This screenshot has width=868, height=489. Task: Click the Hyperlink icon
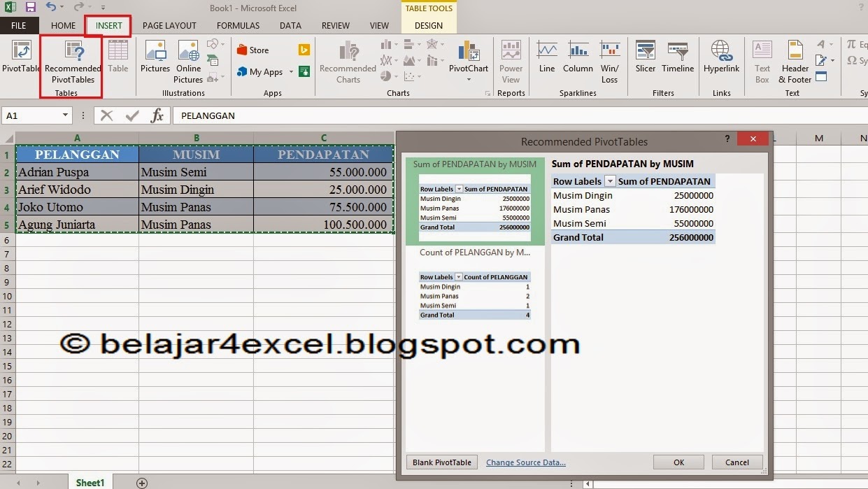[x=721, y=52]
